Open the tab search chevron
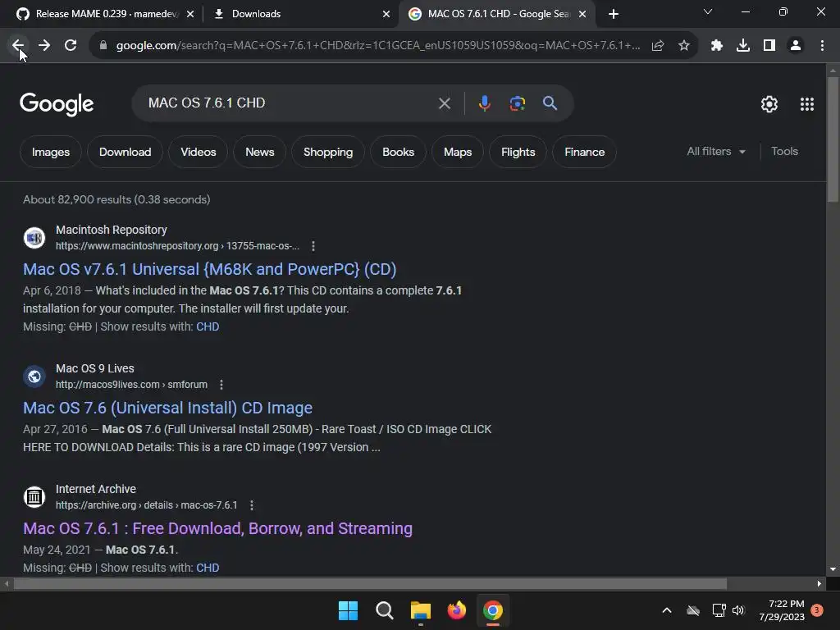This screenshot has width=840, height=630. (708, 11)
